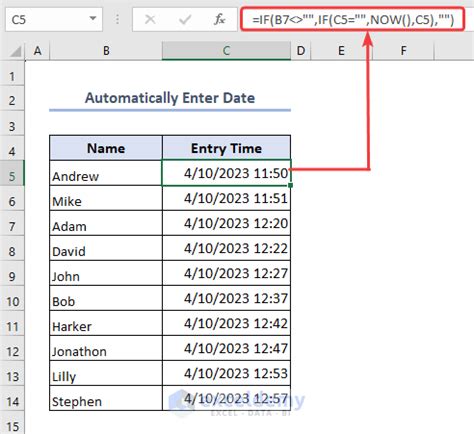This screenshot has width=474, height=434.
Task: Select cell with 4/10/2023 12:20
Action: coord(226,223)
